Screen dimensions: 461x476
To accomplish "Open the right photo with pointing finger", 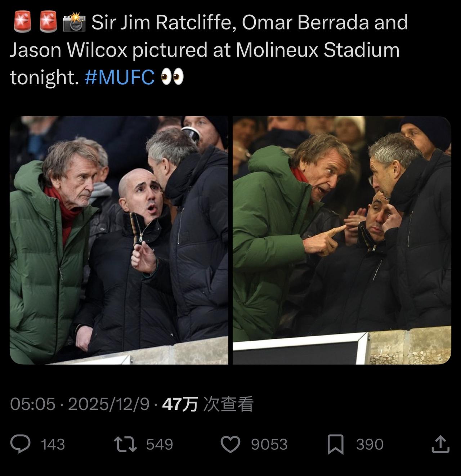I will click(x=342, y=240).
